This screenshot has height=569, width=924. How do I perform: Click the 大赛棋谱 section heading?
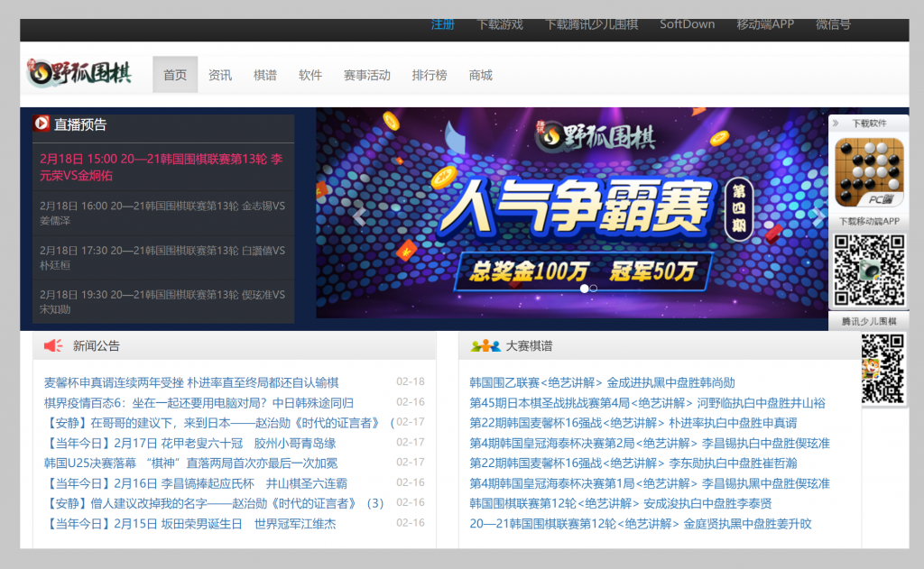[529, 345]
